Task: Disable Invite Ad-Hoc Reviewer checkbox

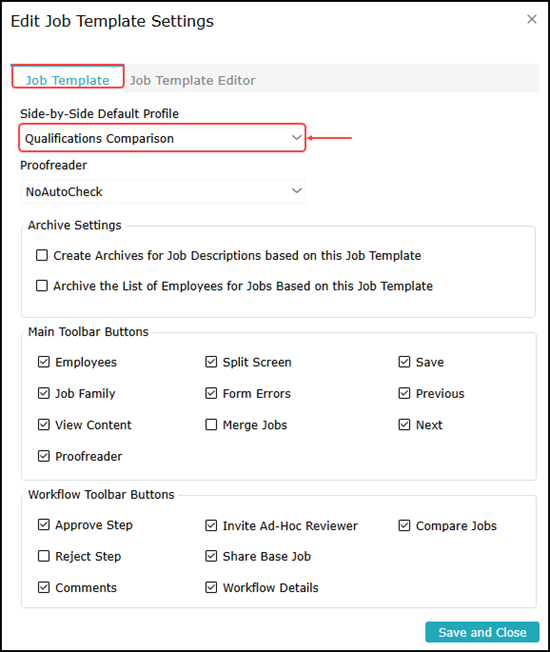Action: pyautogui.click(x=211, y=526)
